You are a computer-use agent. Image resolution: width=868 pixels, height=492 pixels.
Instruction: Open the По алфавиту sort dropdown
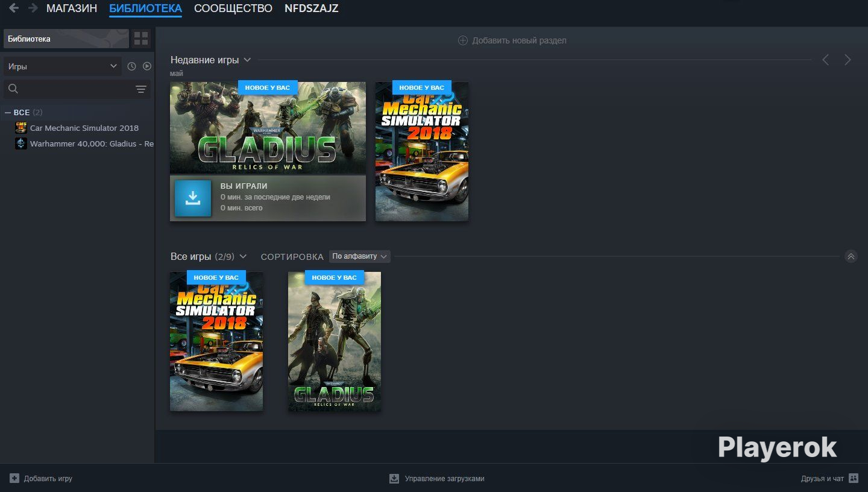[360, 256]
